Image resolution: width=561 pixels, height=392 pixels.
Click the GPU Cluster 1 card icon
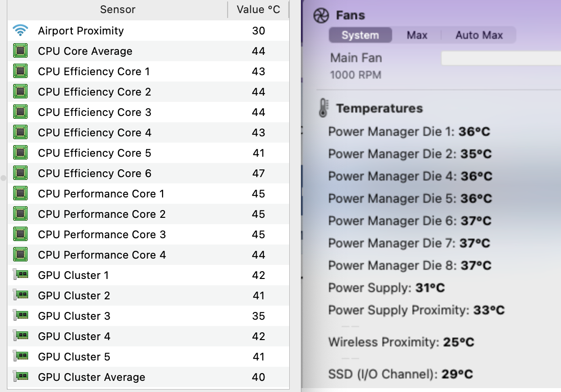tap(20, 275)
